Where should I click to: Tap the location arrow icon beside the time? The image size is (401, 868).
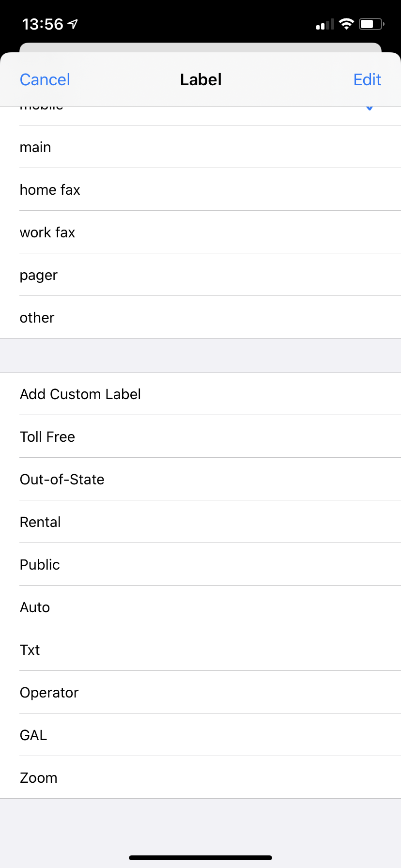[x=73, y=24]
